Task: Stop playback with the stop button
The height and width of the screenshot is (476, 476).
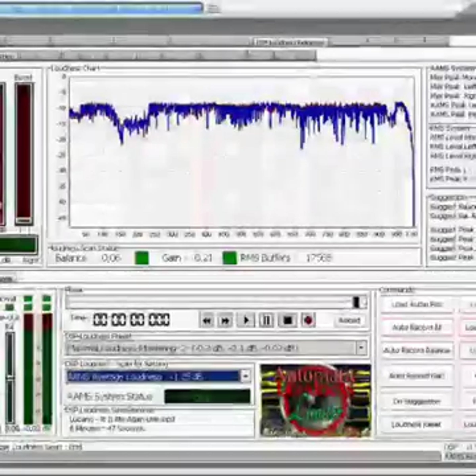Action: (x=287, y=320)
